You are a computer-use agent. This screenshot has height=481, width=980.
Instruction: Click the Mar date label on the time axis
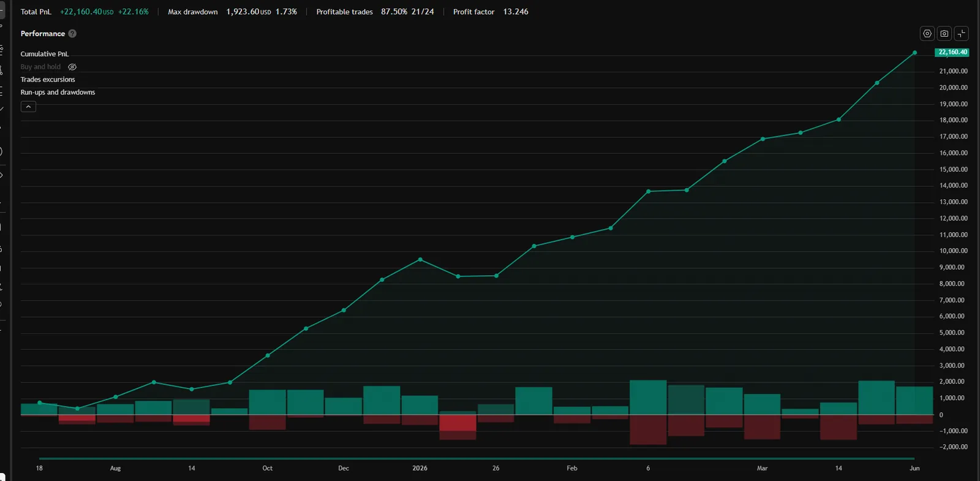762,468
